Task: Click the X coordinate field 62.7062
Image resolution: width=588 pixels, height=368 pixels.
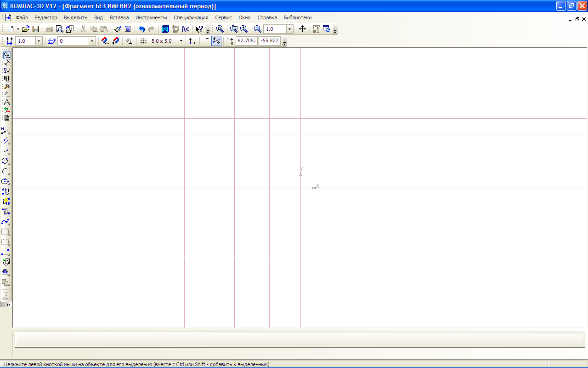Action: tap(247, 41)
